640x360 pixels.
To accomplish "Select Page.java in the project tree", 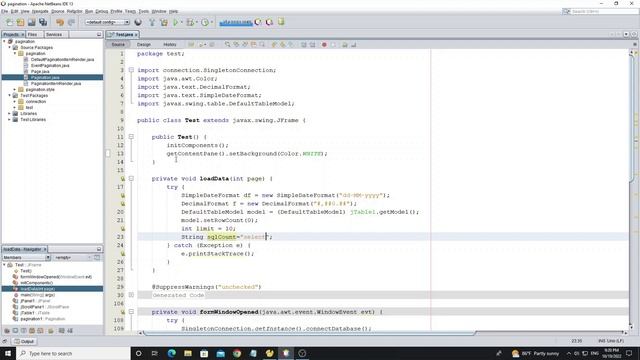I will tap(40, 71).
